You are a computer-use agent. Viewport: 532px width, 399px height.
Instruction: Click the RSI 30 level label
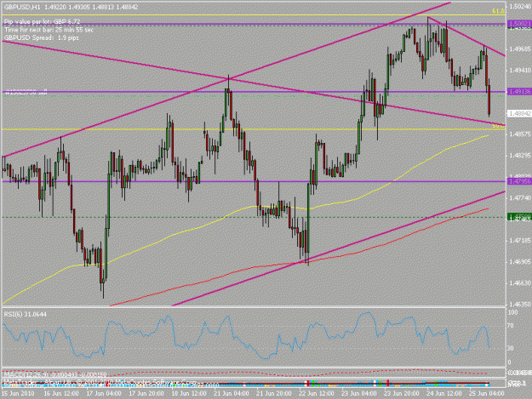click(x=512, y=348)
